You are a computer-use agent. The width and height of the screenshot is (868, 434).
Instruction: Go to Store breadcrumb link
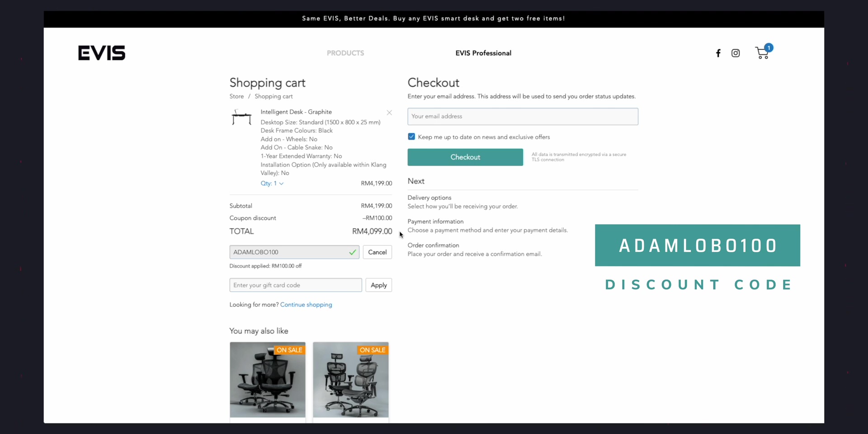(x=236, y=96)
